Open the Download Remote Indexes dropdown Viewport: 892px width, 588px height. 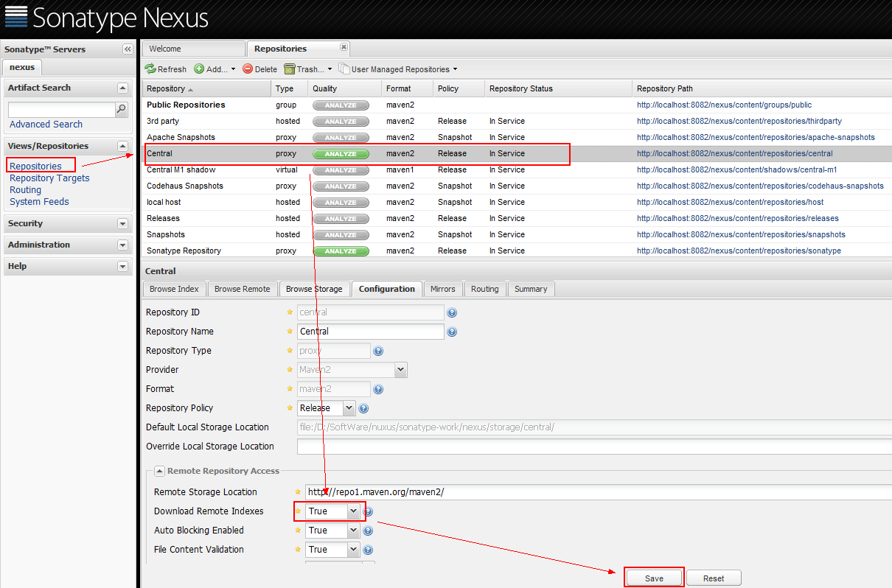(354, 511)
